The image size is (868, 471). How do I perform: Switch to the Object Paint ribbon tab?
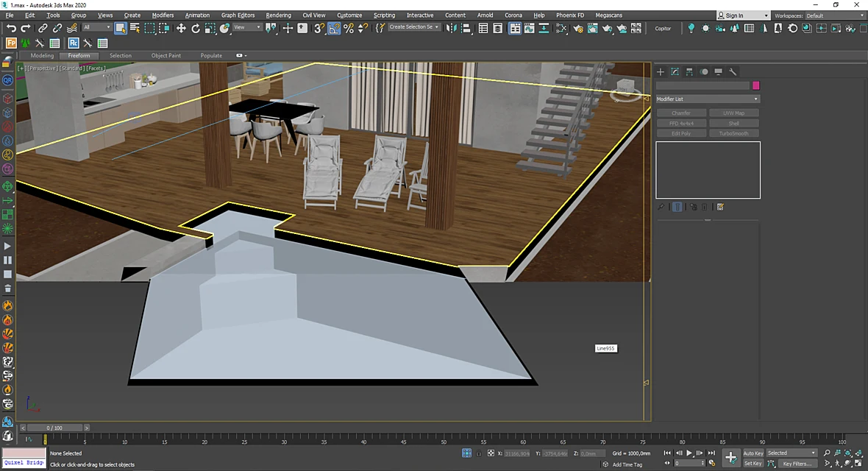pyautogui.click(x=166, y=55)
